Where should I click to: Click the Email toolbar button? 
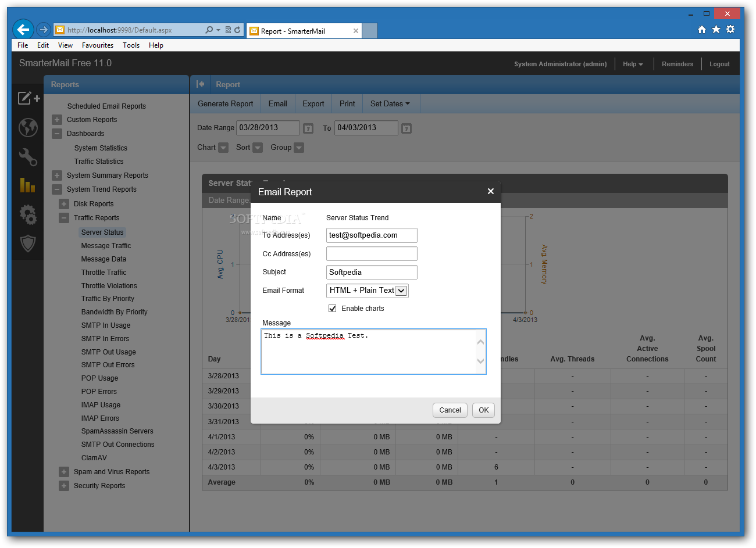click(278, 103)
